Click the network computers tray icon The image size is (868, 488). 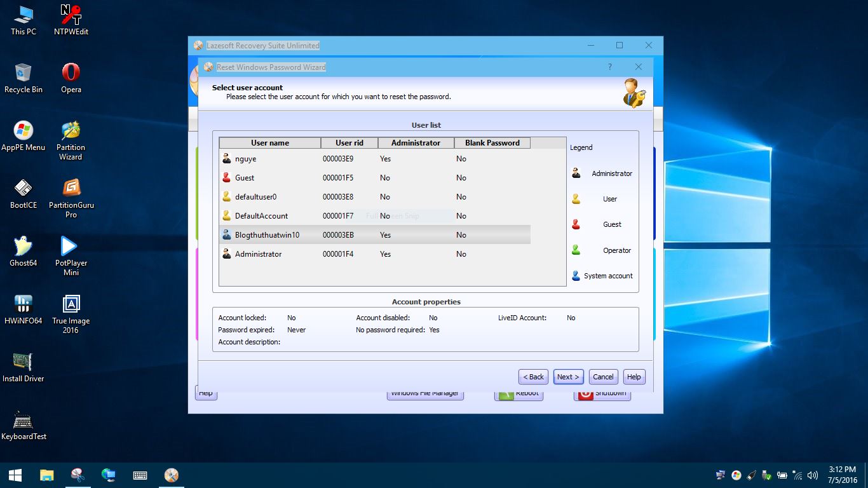click(721, 475)
